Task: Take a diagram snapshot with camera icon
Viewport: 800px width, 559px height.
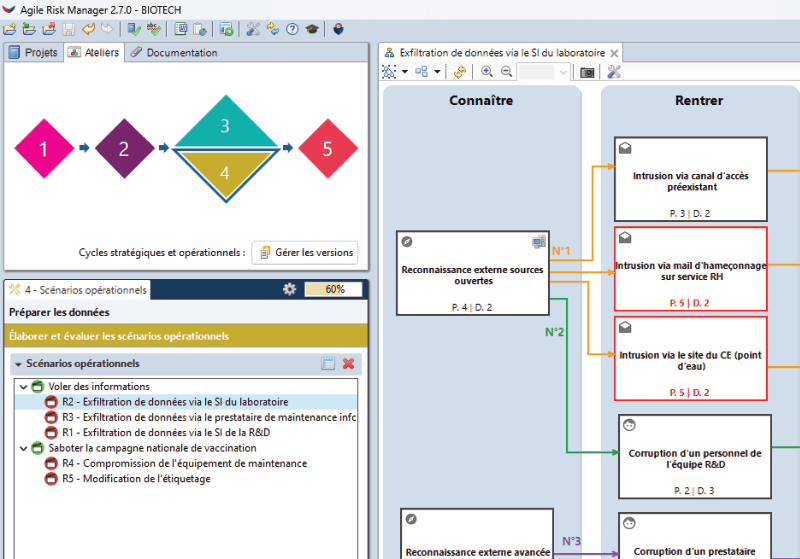Action: pyautogui.click(x=587, y=72)
